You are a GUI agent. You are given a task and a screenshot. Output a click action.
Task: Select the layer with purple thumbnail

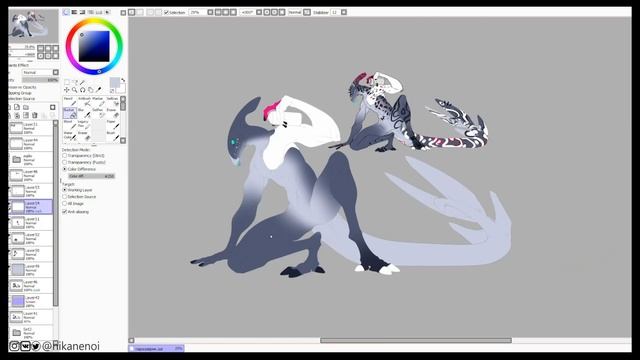[x=31, y=301]
